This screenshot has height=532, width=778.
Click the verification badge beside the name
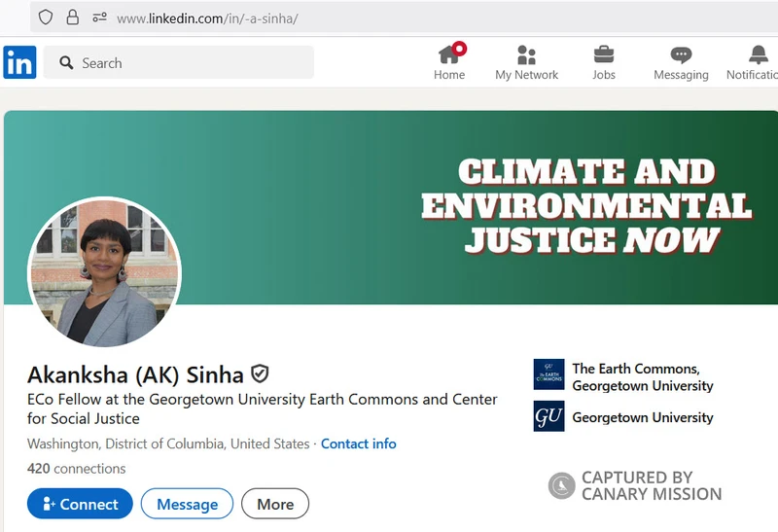click(260, 373)
